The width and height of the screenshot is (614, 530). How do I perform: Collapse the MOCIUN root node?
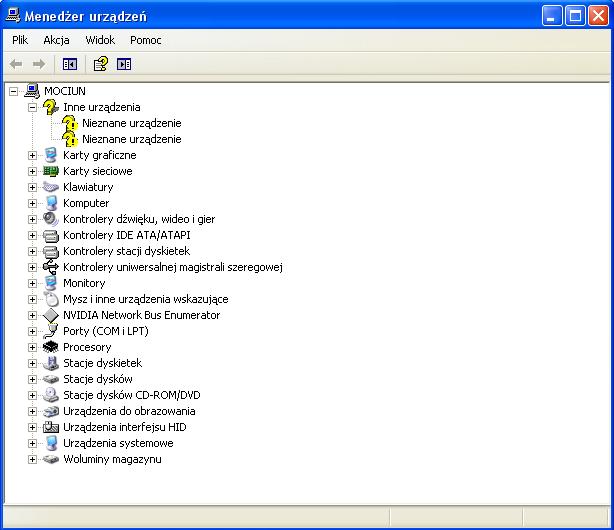pyautogui.click(x=13, y=91)
